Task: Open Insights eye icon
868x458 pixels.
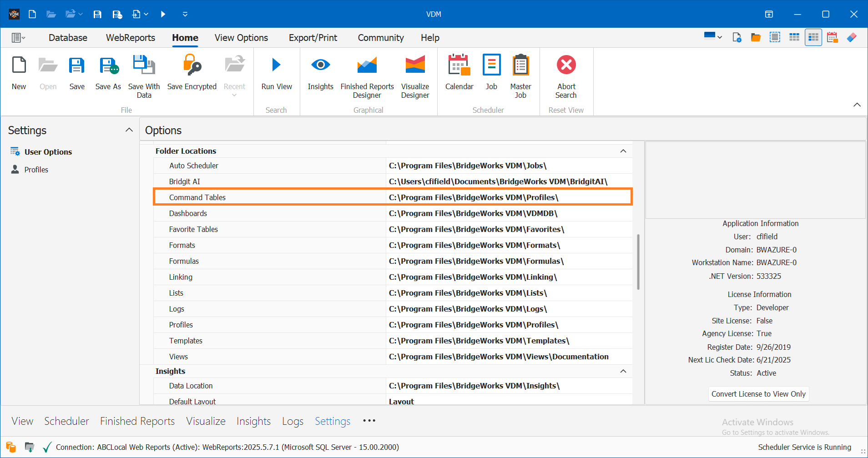Action: [320, 65]
